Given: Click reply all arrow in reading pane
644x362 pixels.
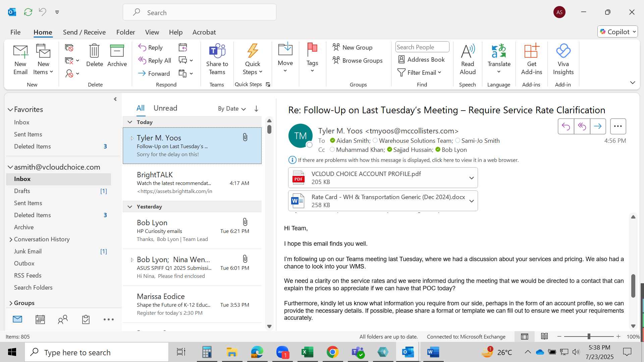Looking at the screenshot, I should pyautogui.click(x=582, y=126).
